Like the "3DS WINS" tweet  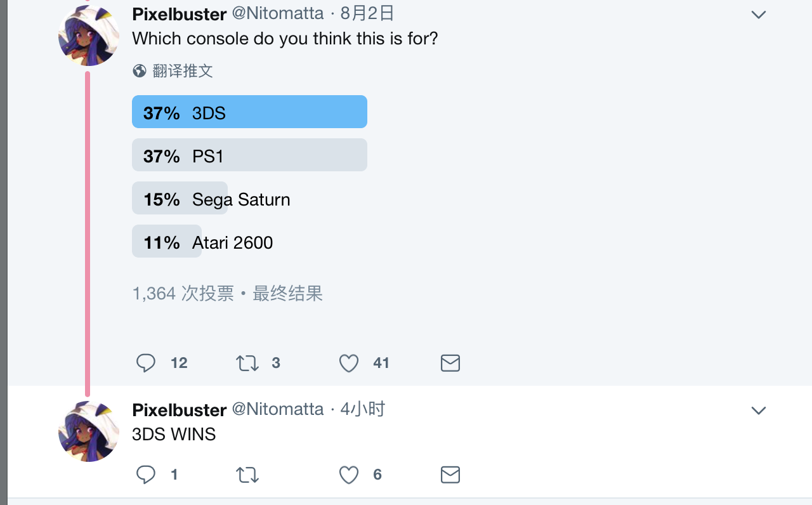tap(349, 475)
